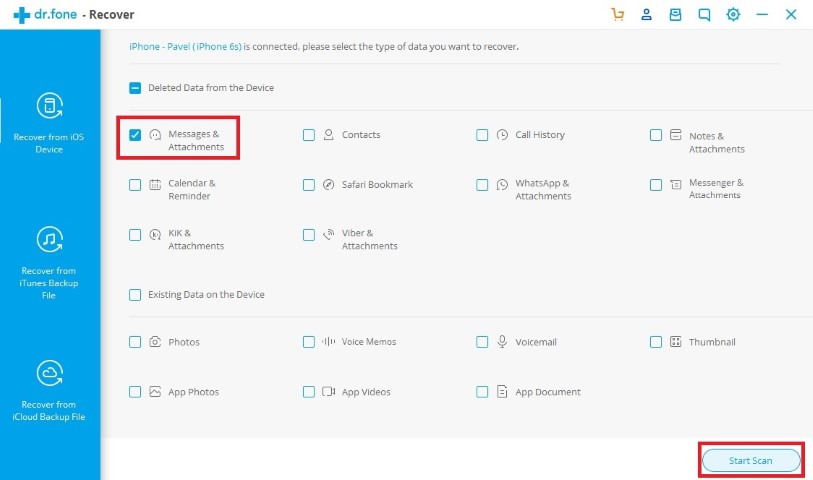Tick Safari Bookmark checkbox
This screenshot has width=813, height=480.
(309, 185)
